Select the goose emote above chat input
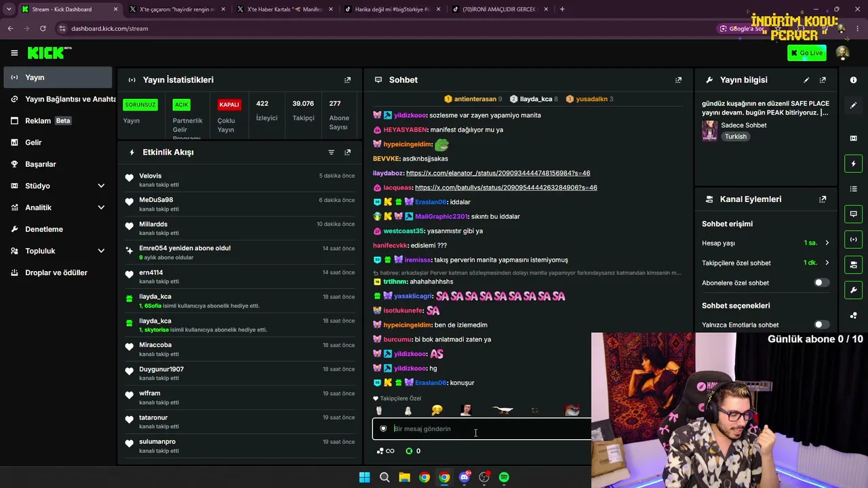This screenshot has height=488, width=868. 502,410
